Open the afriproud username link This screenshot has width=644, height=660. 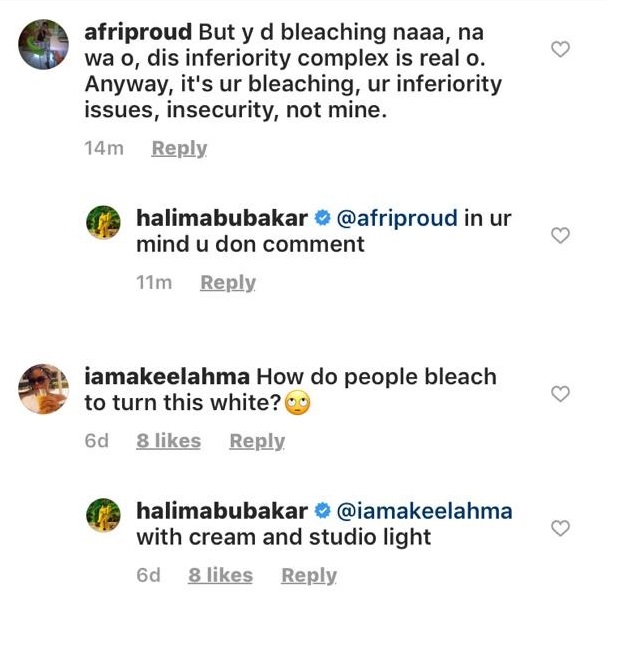coord(138,32)
